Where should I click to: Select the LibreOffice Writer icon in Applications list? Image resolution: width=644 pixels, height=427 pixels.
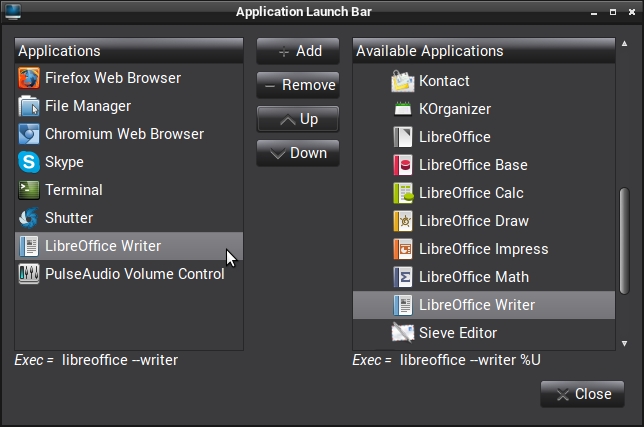[x=29, y=246]
